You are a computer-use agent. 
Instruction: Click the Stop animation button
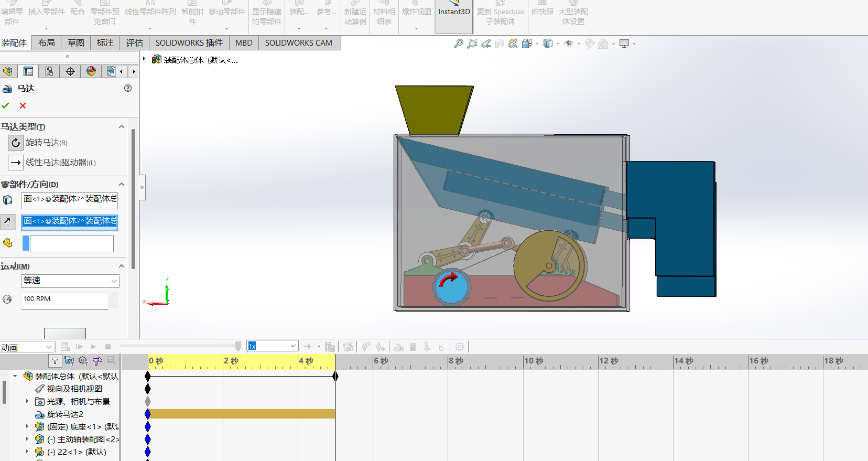point(108,347)
